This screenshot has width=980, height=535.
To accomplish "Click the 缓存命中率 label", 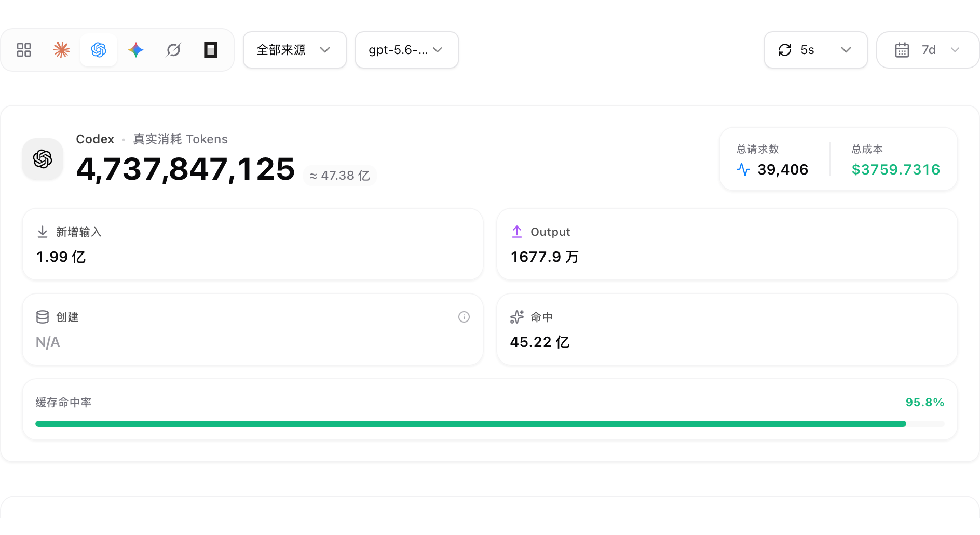I will point(63,402).
